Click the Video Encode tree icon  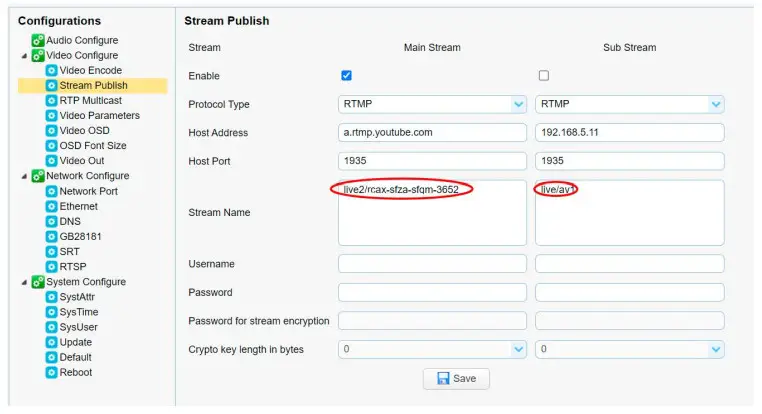coord(52,71)
